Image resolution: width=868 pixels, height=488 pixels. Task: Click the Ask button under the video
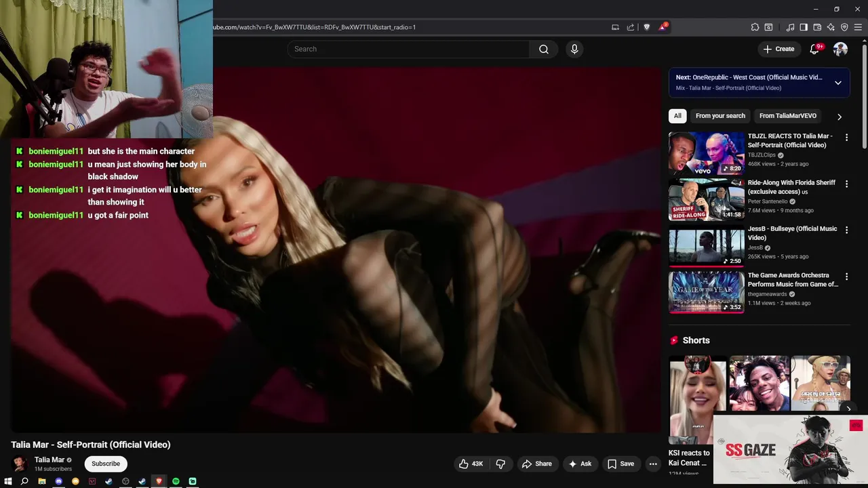[x=580, y=464]
